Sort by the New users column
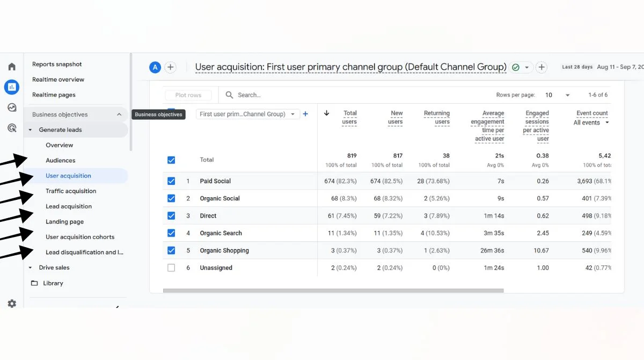 396,118
